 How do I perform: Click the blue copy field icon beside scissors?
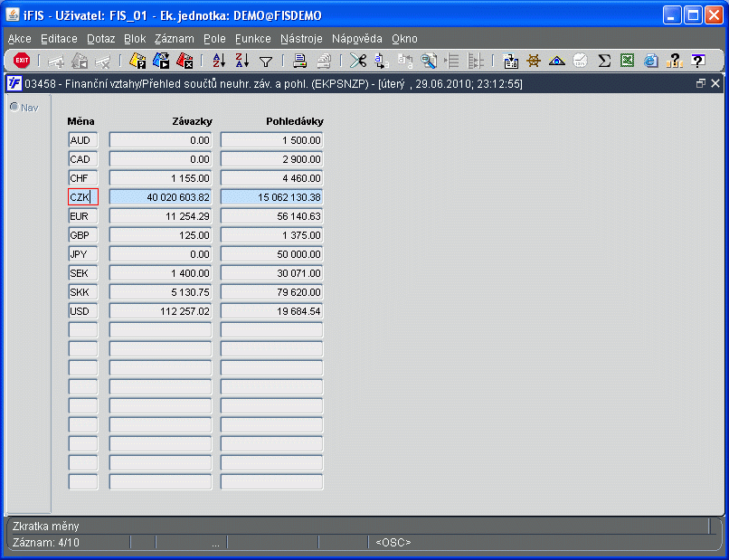(382, 61)
